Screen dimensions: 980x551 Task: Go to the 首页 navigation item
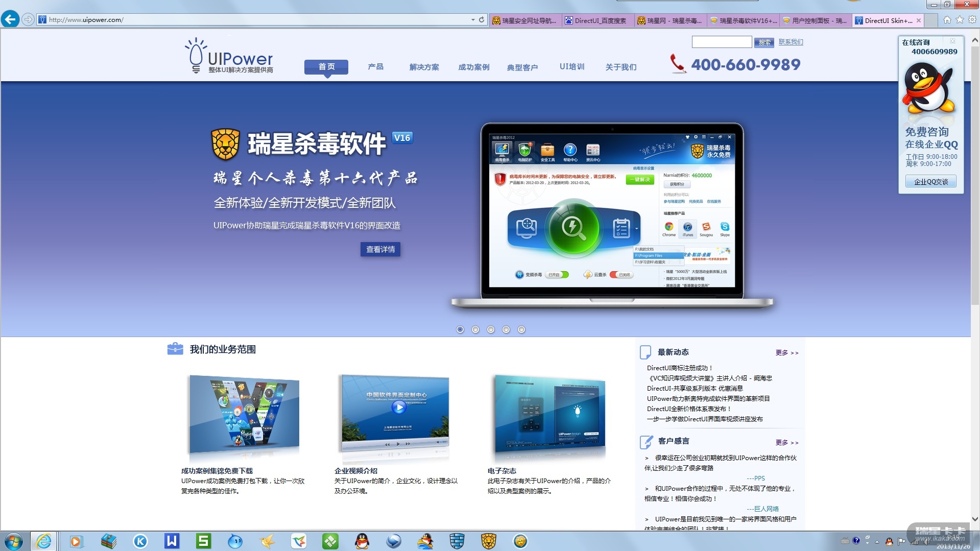pyautogui.click(x=326, y=67)
